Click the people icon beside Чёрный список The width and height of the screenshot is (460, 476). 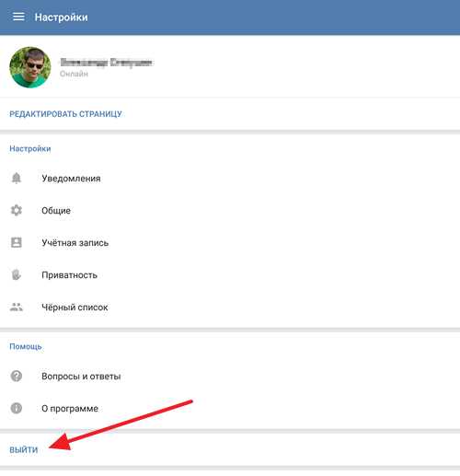(x=17, y=307)
